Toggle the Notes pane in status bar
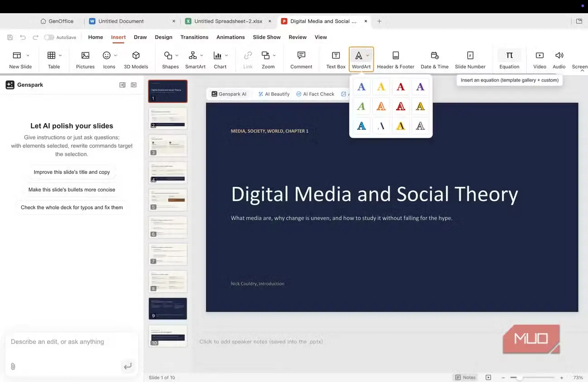This screenshot has width=588, height=382. point(466,377)
